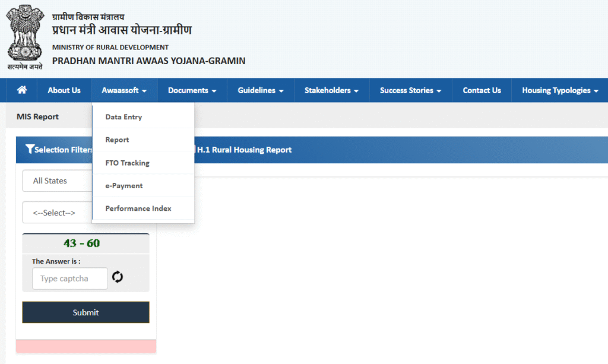Go to the Home icon in navbar
This screenshot has height=364, width=608.
coord(22,90)
